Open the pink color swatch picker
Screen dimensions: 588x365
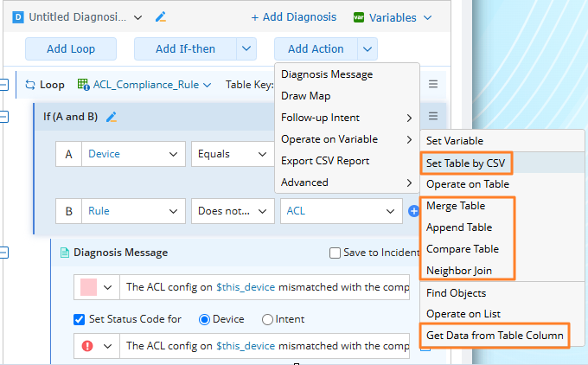tap(97, 287)
